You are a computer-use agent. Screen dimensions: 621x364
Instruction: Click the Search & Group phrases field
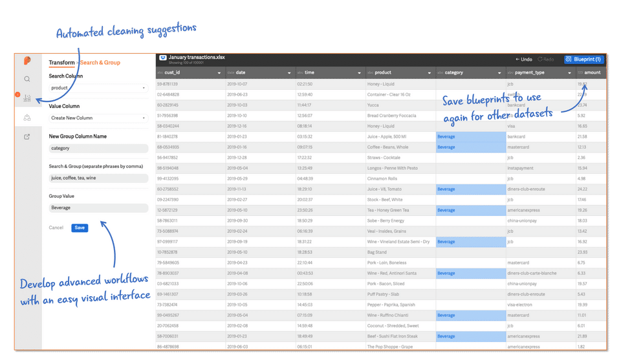click(98, 178)
